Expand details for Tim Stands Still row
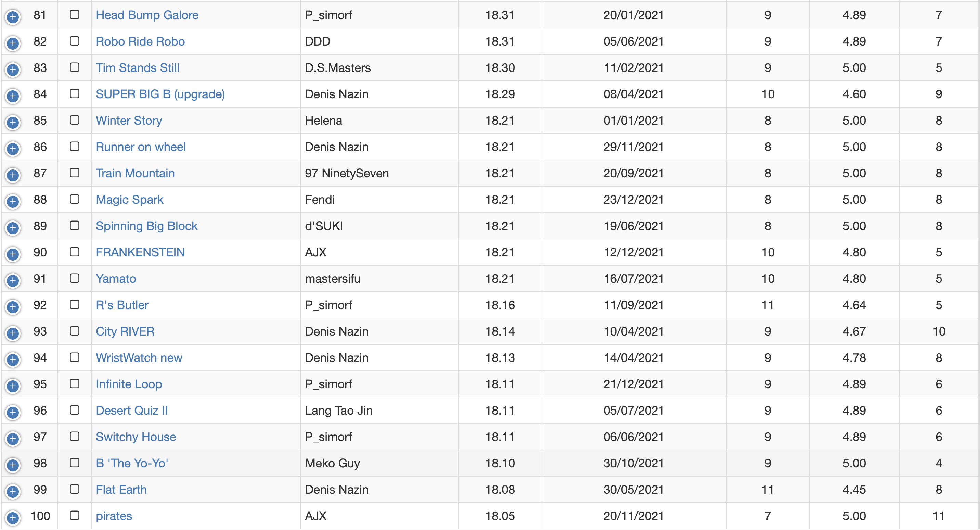Screen dimensions: 980x530 click(x=13, y=69)
